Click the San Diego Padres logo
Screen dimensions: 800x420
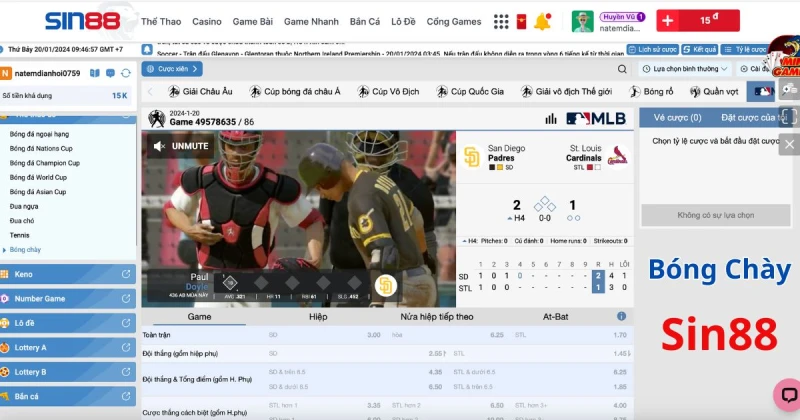(471, 157)
